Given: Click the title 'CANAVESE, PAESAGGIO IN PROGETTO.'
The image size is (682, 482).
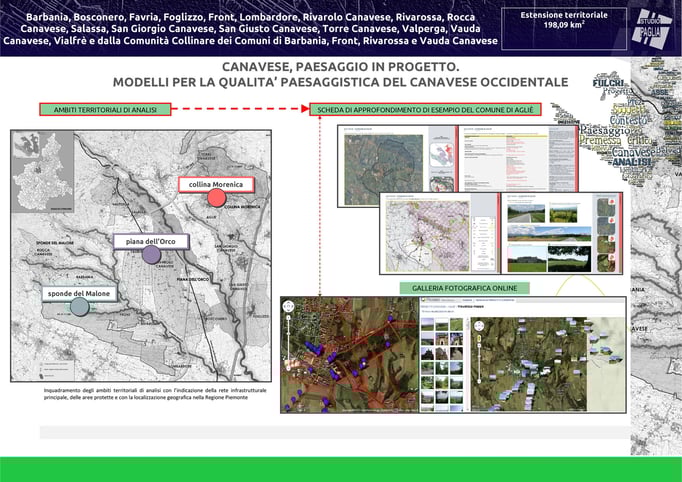Looking at the screenshot, I should point(341,67).
